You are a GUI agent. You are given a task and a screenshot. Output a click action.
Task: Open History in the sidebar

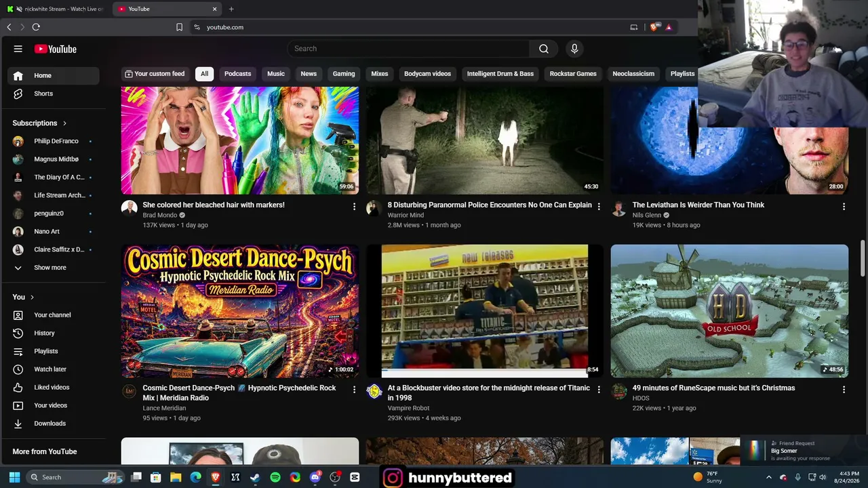pos(54,333)
